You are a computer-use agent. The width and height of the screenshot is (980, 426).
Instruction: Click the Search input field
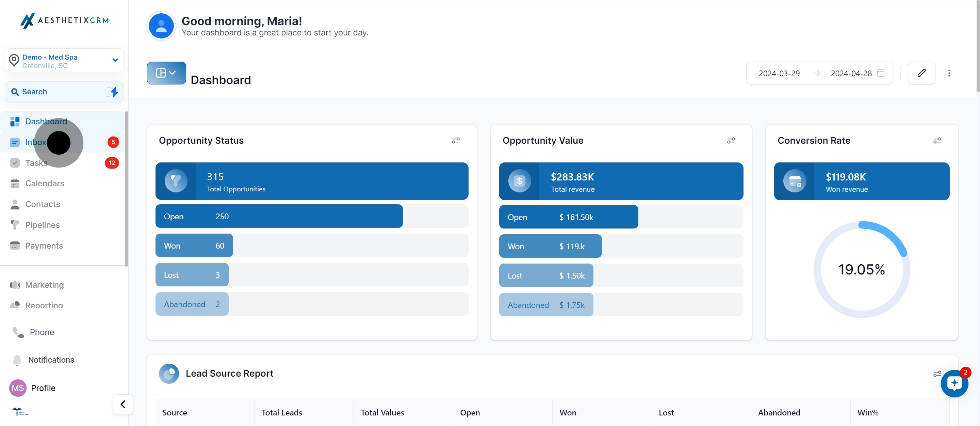(57, 92)
